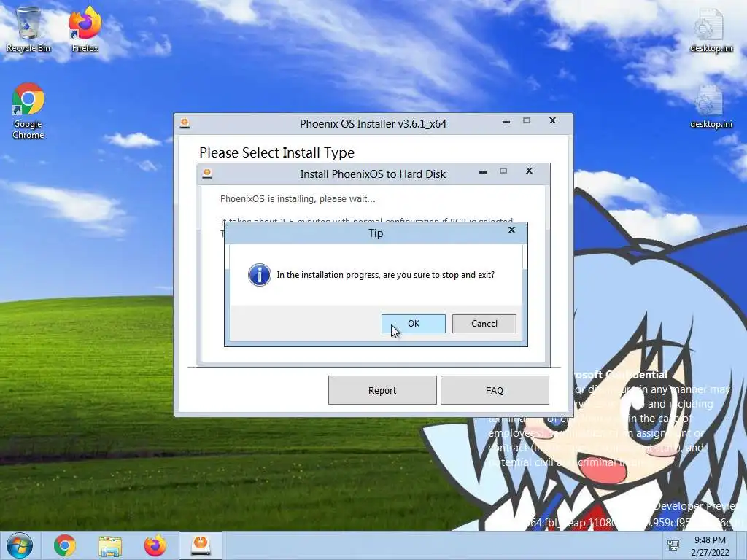Launch Chrome from the taskbar
Viewport: 747px width, 560px height.
coord(65,545)
